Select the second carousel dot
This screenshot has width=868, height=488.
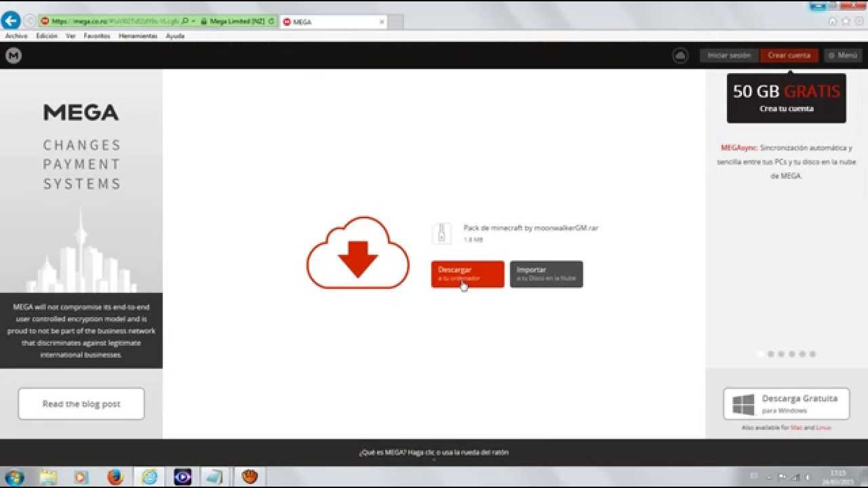770,354
